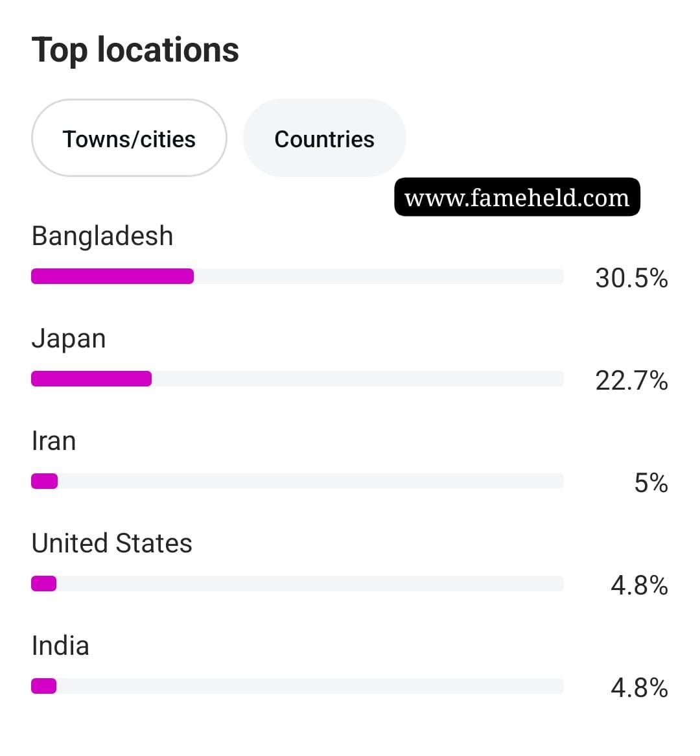Tap the small magenta fill of Iran bar
Screen dimensions: 700x756
(45, 481)
